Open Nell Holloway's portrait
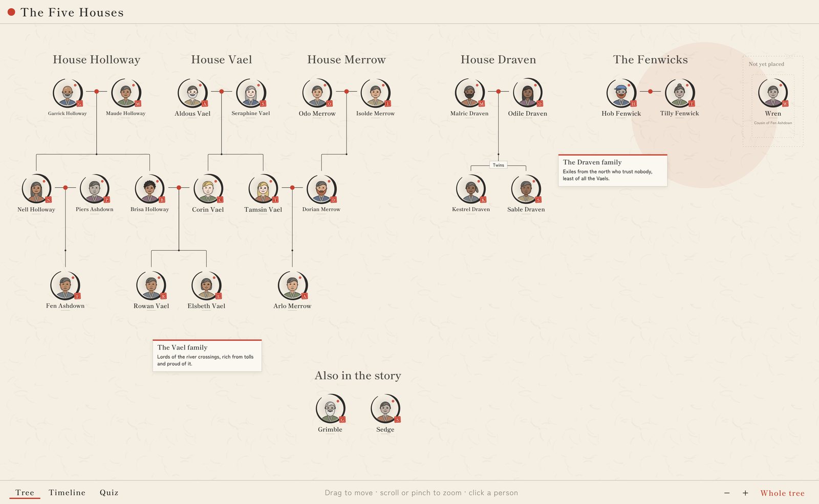This screenshot has width=819, height=504. coord(36,189)
